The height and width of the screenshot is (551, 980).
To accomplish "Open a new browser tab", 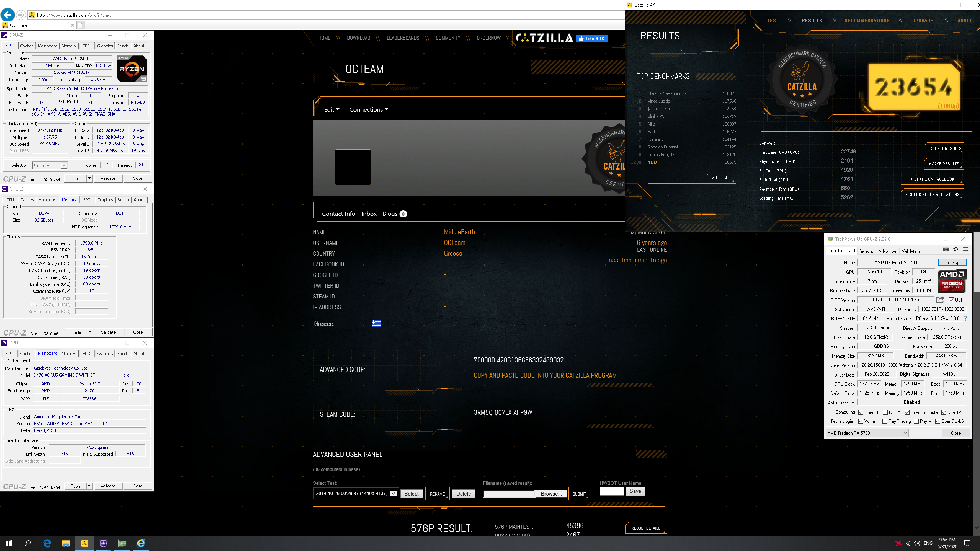I will tap(80, 25).
